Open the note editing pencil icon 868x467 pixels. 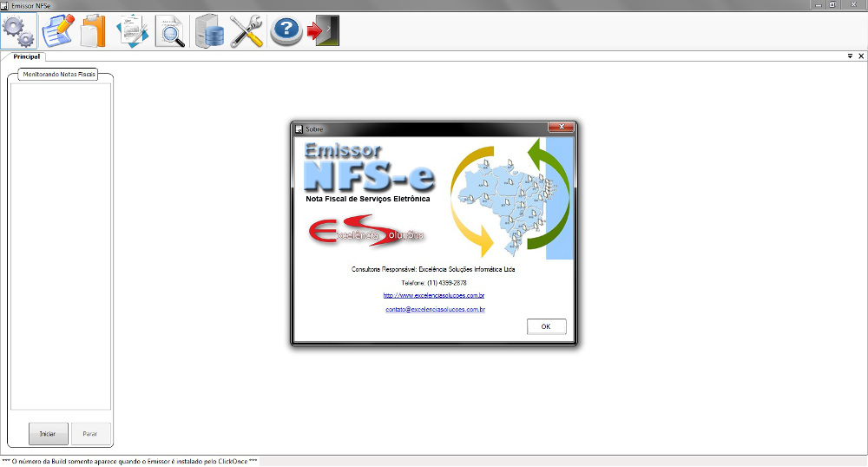coord(57,31)
